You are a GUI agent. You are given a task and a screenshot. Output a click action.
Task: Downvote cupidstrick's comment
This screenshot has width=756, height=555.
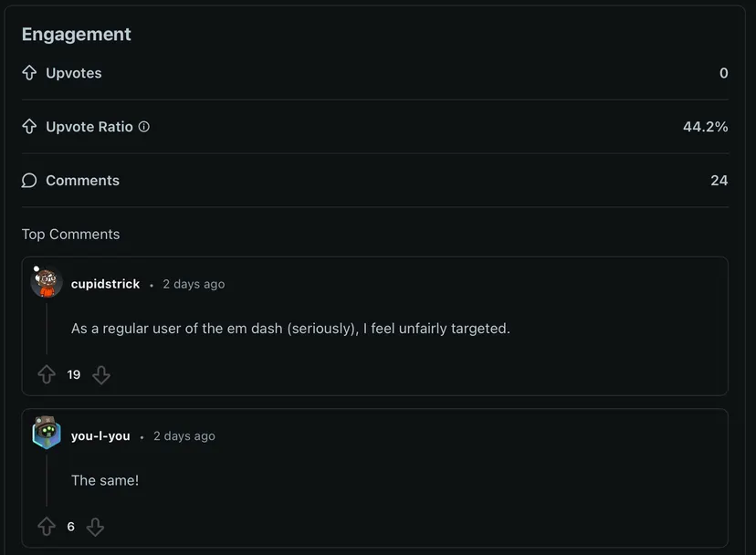coord(101,374)
